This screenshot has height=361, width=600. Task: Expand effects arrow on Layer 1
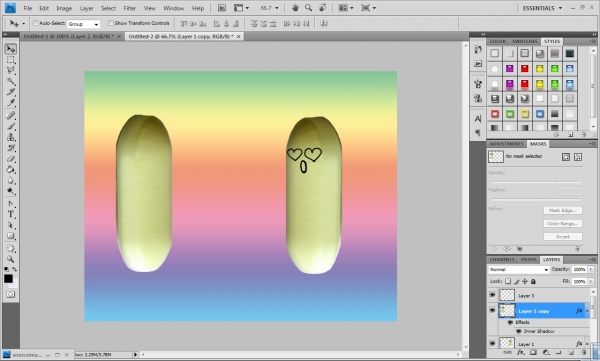587,344
